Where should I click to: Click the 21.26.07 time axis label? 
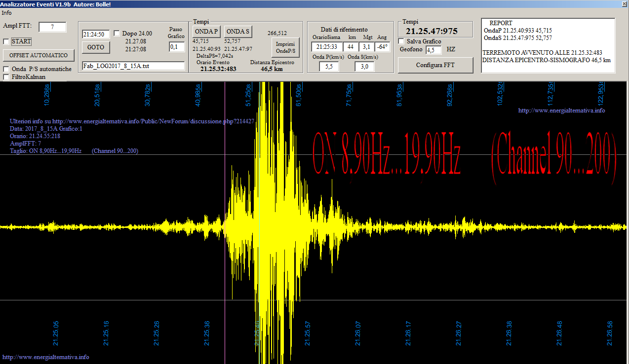click(x=358, y=334)
